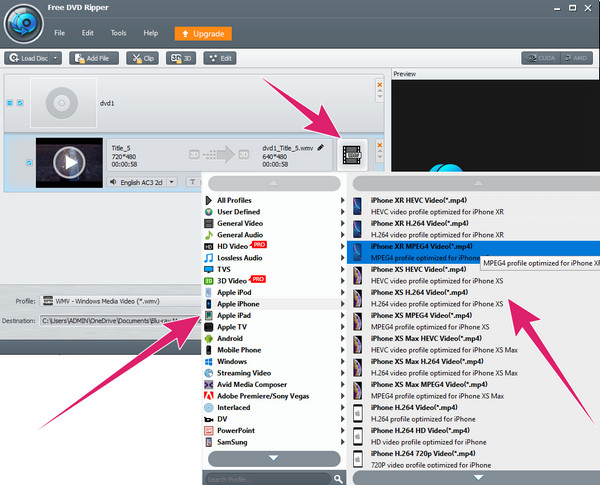Remove the dvd1 disc with its orange X

(380, 85)
